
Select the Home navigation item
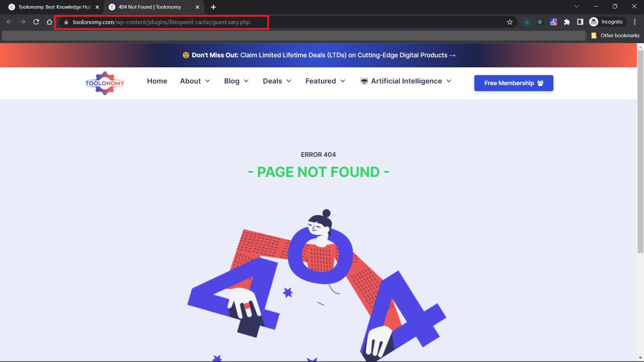[157, 81]
